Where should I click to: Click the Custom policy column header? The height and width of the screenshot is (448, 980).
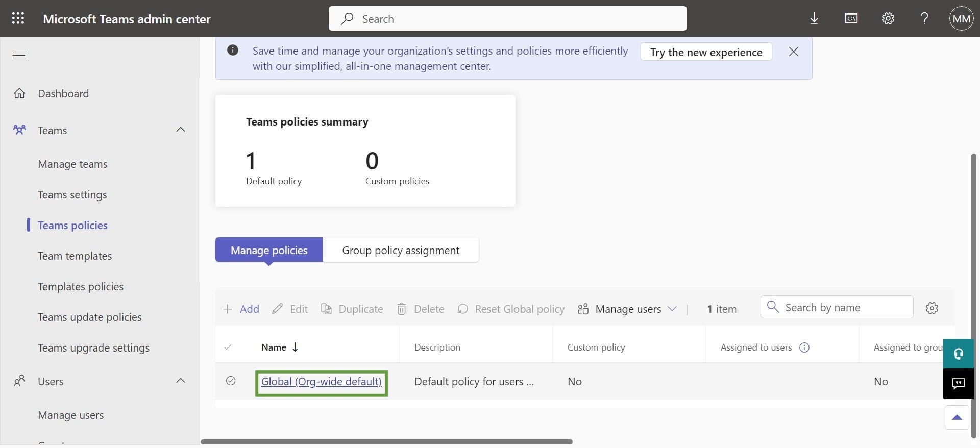point(596,347)
